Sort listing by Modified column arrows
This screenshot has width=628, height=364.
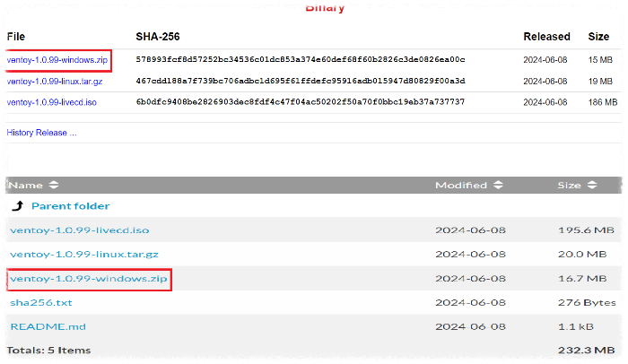(498, 185)
